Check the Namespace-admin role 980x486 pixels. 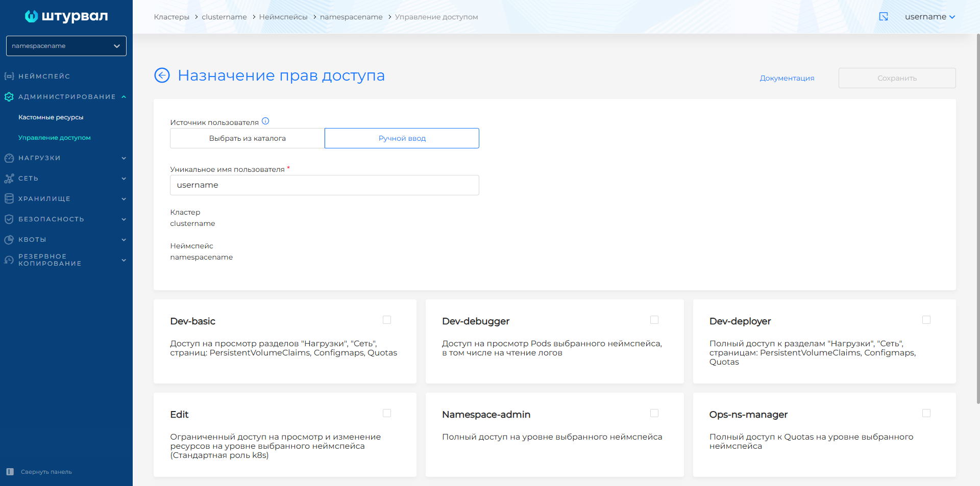pos(654,413)
